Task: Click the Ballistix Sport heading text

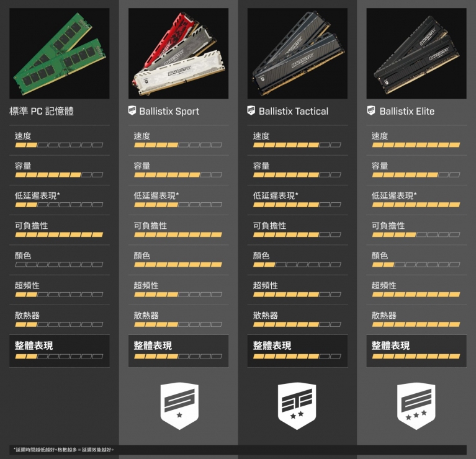Action: [x=169, y=111]
